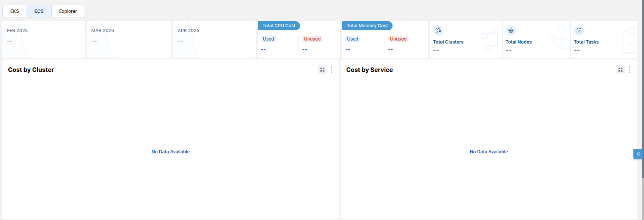
Task: Click the Total CPU Cost badge
Action: pos(279,26)
